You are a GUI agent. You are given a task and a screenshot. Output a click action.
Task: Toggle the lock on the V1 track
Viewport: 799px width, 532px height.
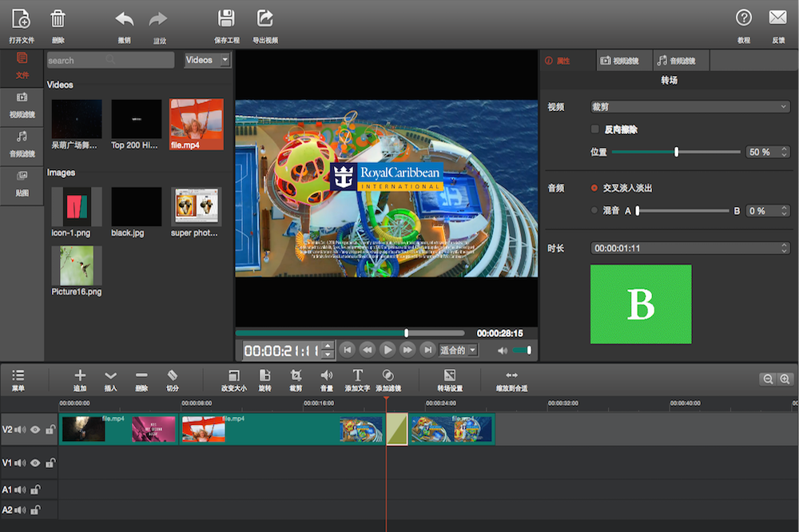point(50,463)
